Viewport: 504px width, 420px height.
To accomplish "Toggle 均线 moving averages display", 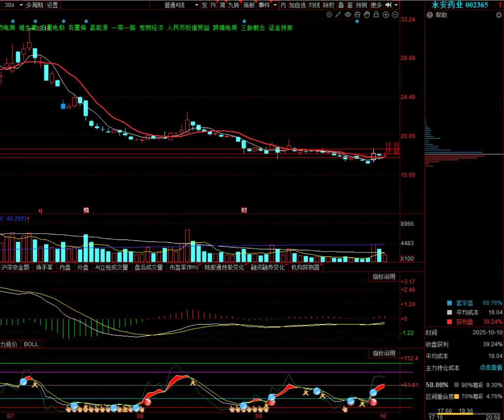I will pos(314,5).
